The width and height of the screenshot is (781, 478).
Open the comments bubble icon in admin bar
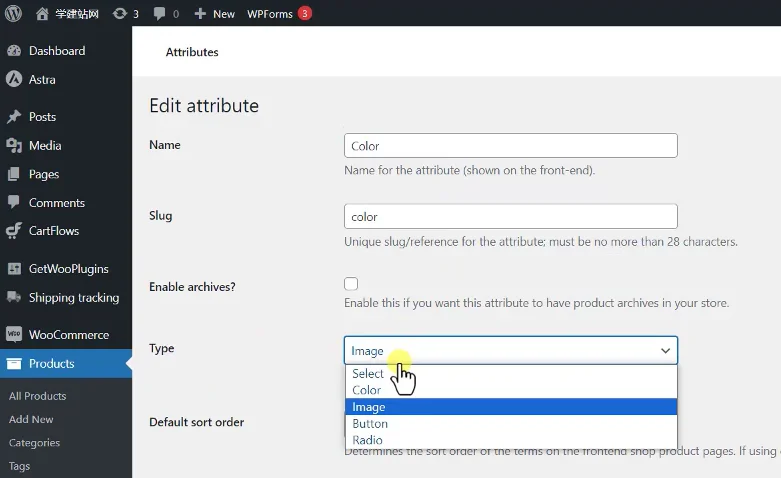point(158,13)
